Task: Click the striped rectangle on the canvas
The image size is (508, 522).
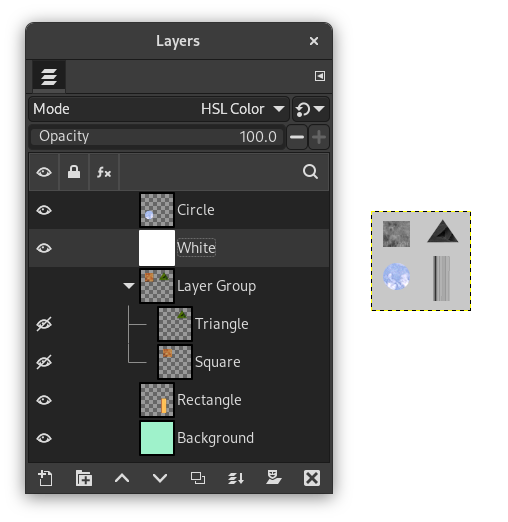Action: click(x=442, y=278)
